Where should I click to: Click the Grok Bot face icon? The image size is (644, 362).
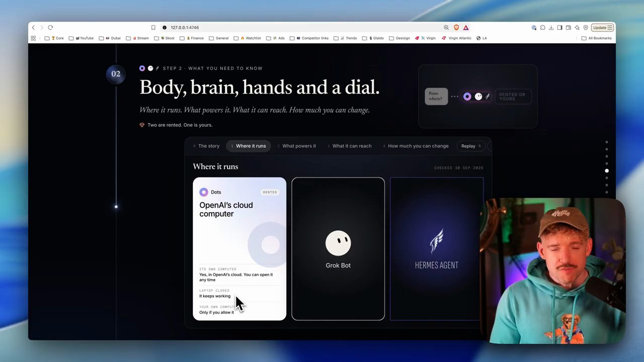point(338,243)
